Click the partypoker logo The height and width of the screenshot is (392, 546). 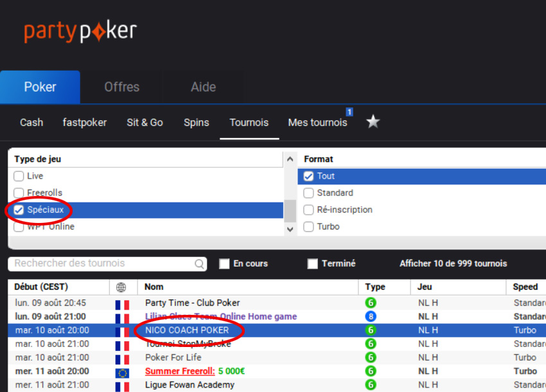point(80,31)
